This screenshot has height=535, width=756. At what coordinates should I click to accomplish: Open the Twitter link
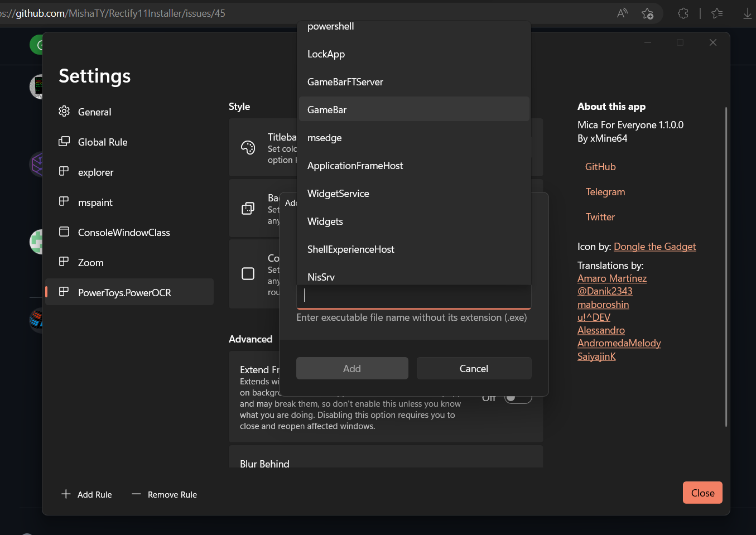point(600,217)
